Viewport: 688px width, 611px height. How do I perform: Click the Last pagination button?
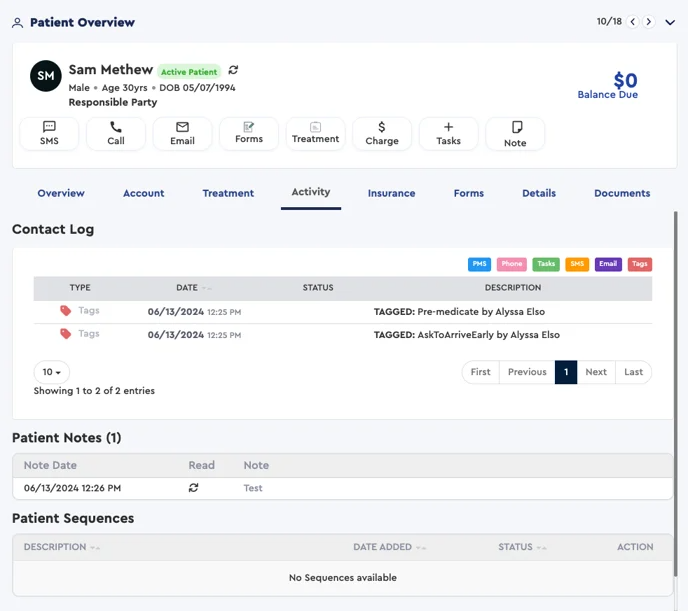(633, 372)
